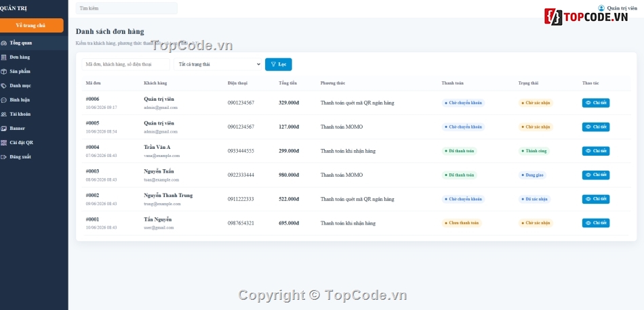Viewport: 644px width, 310px height.
Task: Click the Tài khoản users icon
Action: pyautogui.click(x=3, y=114)
